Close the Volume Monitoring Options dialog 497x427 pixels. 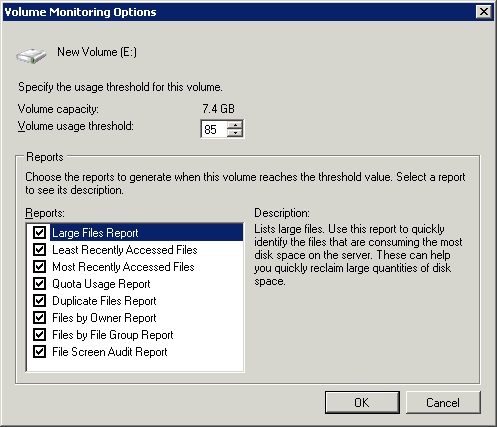tap(484, 12)
